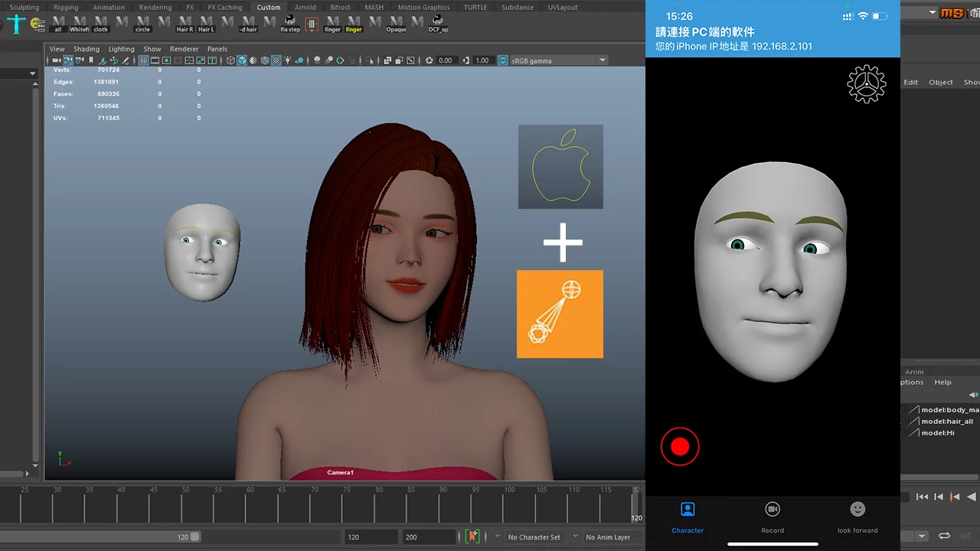Click the 'Whitefi' shelf button

coord(79,23)
